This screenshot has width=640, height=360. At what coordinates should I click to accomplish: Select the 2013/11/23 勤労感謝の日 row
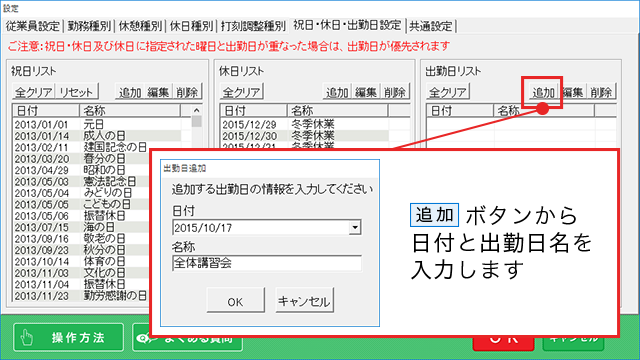point(82,296)
